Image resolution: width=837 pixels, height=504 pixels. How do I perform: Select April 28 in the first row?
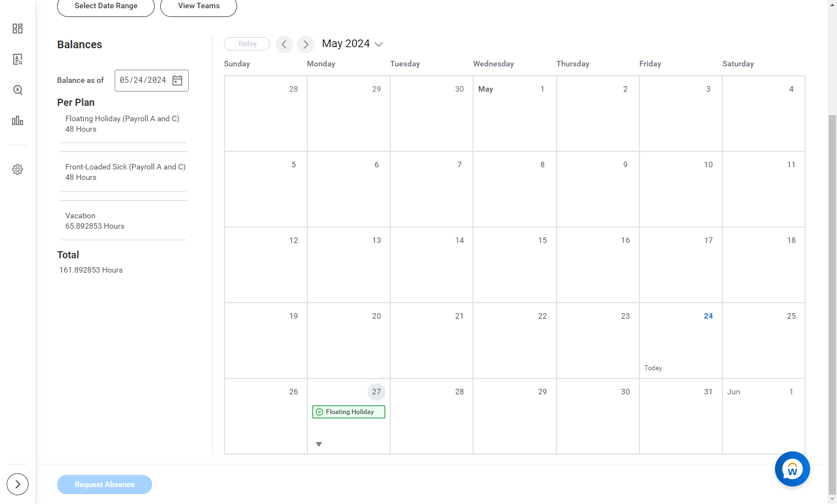[x=266, y=114]
